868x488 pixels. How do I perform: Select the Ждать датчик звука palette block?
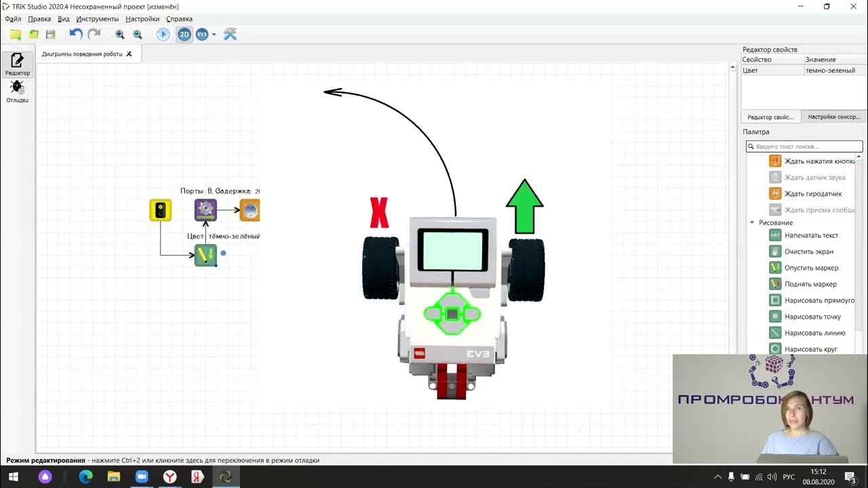pos(807,178)
